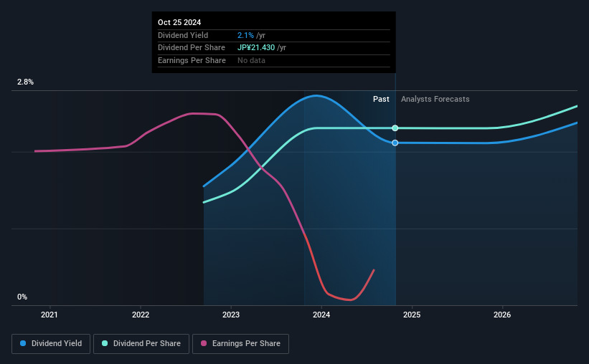Click the JP¥21.430 dividend per share value

(256, 48)
